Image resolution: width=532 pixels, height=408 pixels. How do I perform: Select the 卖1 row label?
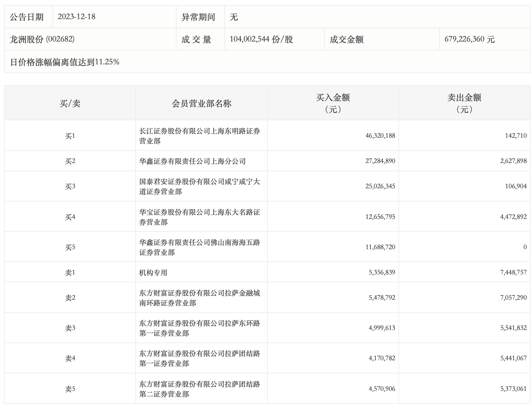pyautogui.click(x=70, y=272)
